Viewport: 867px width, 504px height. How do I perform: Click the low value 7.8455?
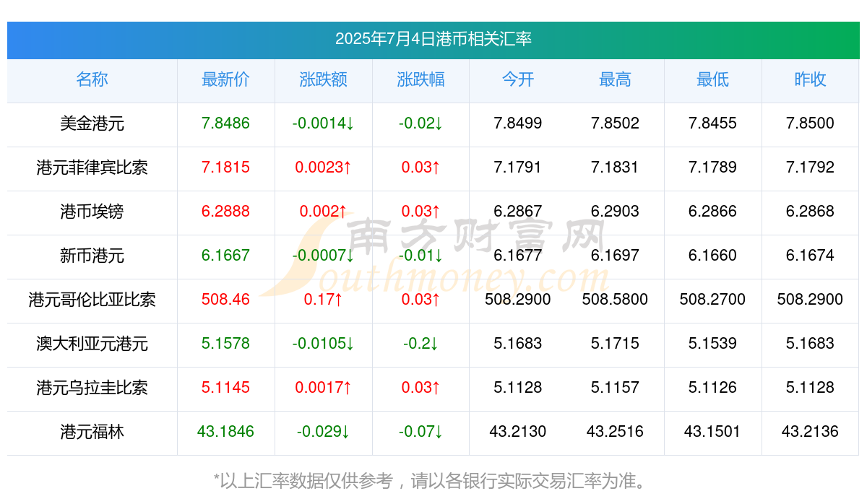(712, 123)
